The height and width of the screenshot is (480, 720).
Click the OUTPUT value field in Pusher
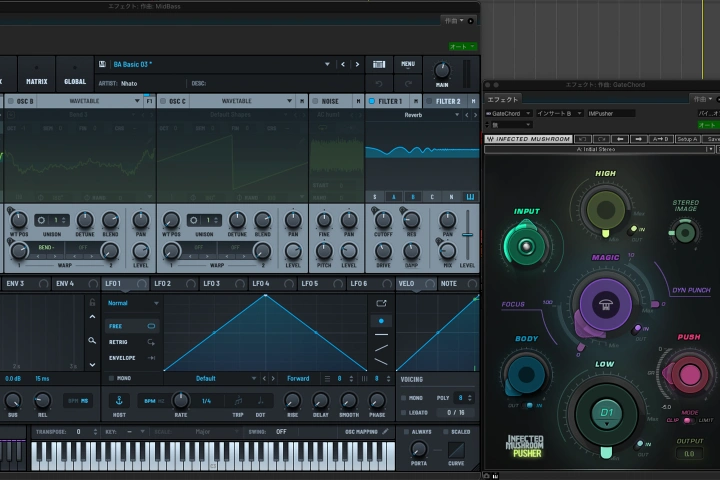pos(689,453)
